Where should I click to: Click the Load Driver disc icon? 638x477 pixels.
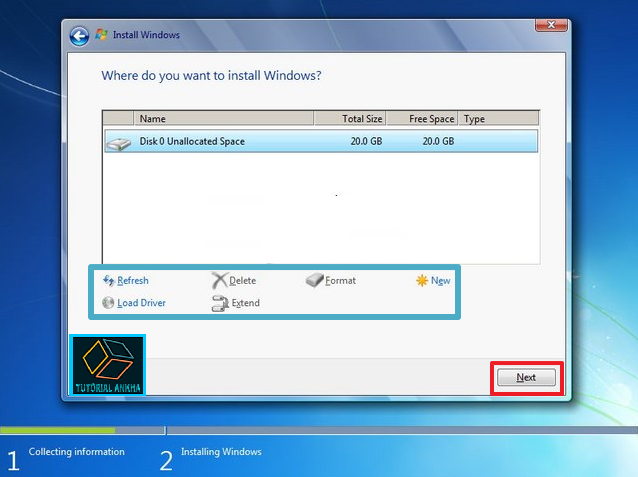tap(108, 303)
